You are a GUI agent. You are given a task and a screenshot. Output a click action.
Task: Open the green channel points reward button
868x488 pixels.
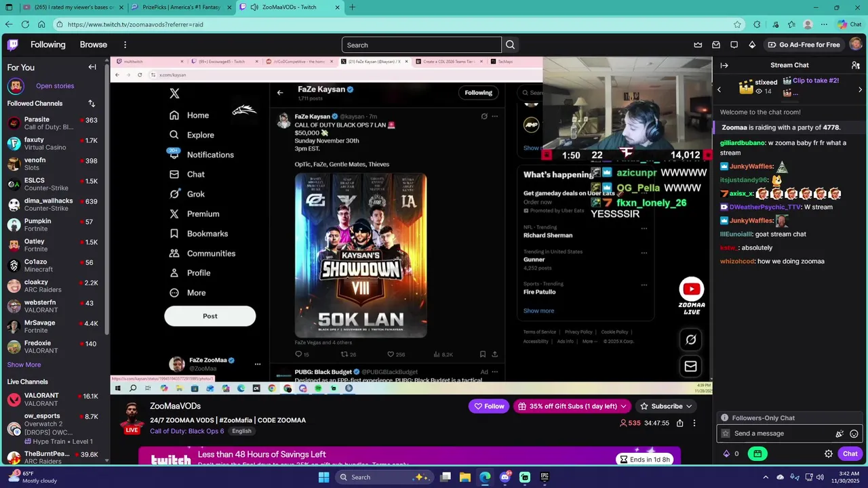[757, 453]
